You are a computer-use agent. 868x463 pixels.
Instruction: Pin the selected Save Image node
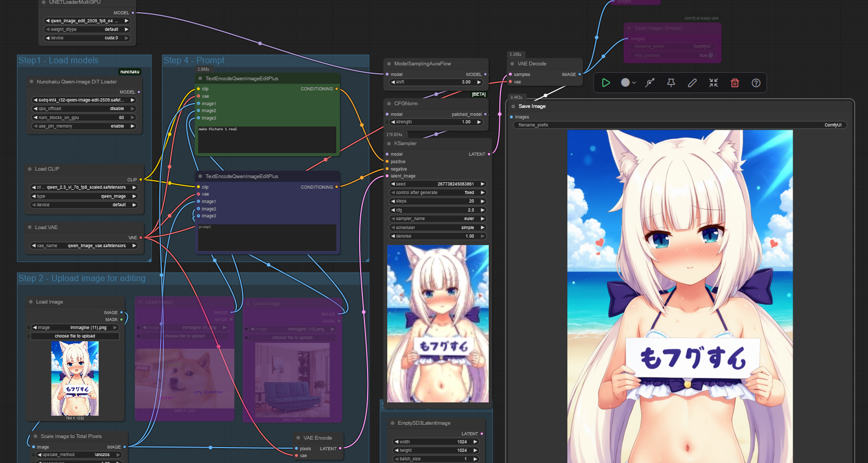671,83
